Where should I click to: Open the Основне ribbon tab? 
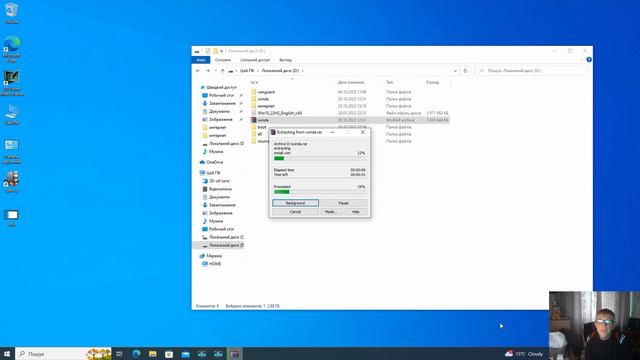click(223, 60)
